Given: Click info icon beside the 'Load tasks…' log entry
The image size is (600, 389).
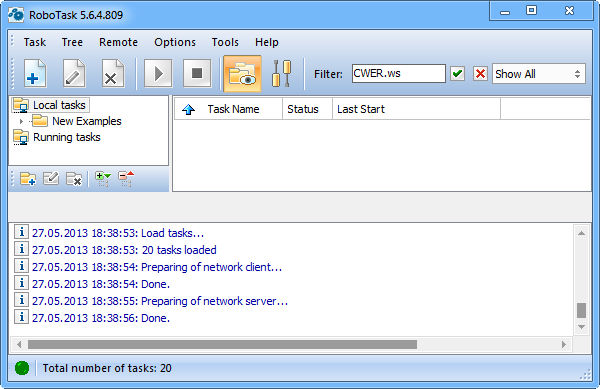Looking at the screenshot, I should click(21, 232).
